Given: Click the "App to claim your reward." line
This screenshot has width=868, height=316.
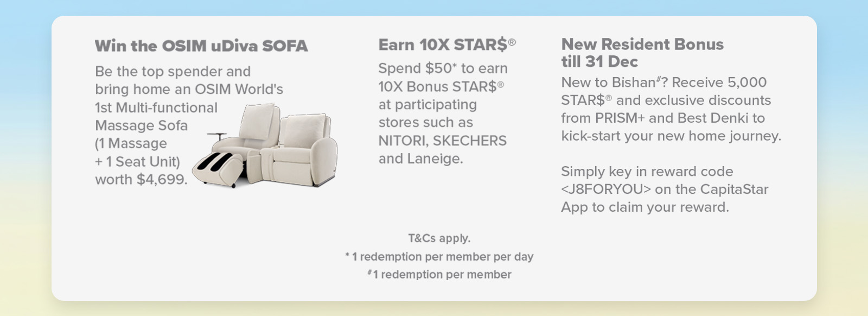Looking at the screenshot, I should pyautogui.click(x=644, y=207).
